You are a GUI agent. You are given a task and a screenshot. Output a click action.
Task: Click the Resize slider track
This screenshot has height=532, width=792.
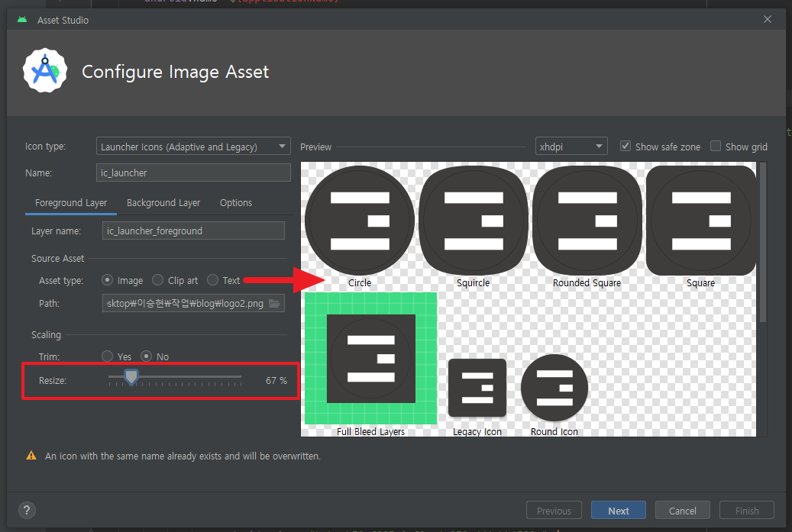click(x=175, y=376)
